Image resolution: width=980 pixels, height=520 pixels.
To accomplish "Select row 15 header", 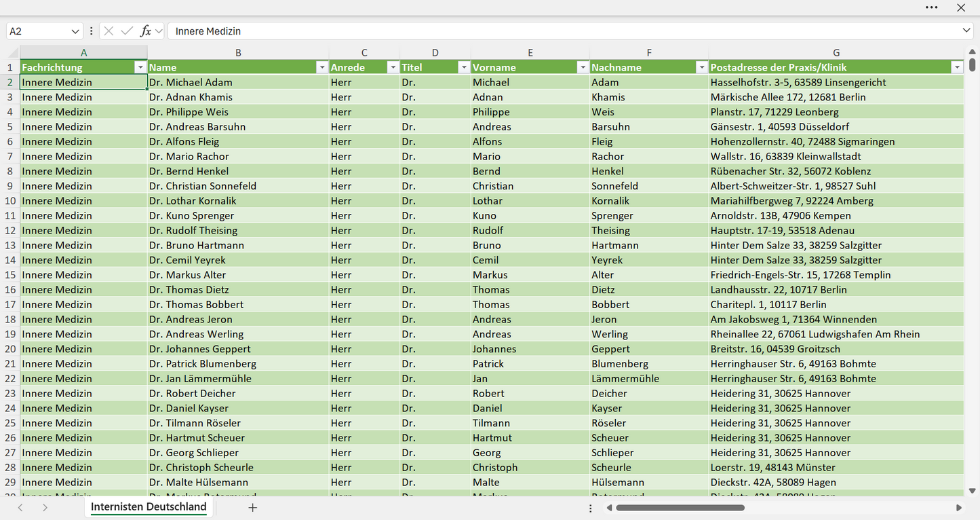I will pyautogui.click(x=10, y=275).
